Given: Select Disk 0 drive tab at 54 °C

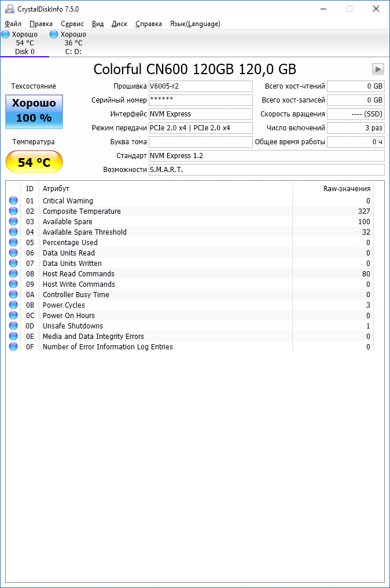Looking at the screenshot, I should tap(25, 43).
